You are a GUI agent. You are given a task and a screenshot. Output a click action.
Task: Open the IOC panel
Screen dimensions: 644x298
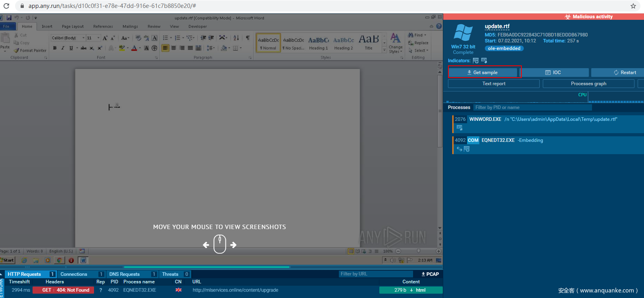(x=554, y=73)
